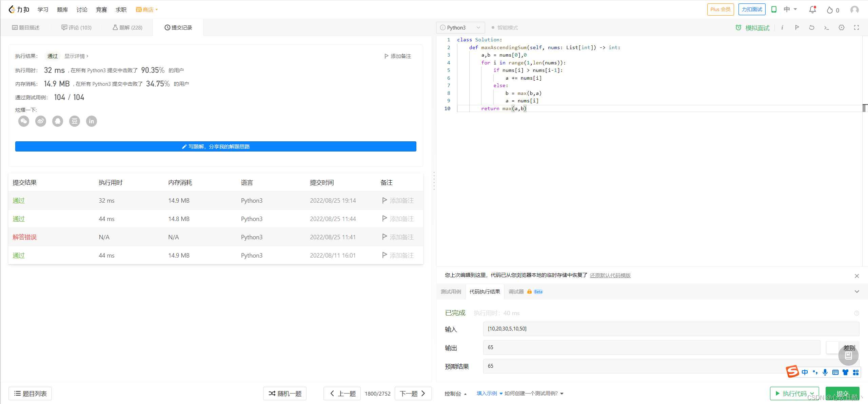Open the 测试用例 tab
Image resolution: width=868 pixels, height=404 pixels.
coord(451,291)
